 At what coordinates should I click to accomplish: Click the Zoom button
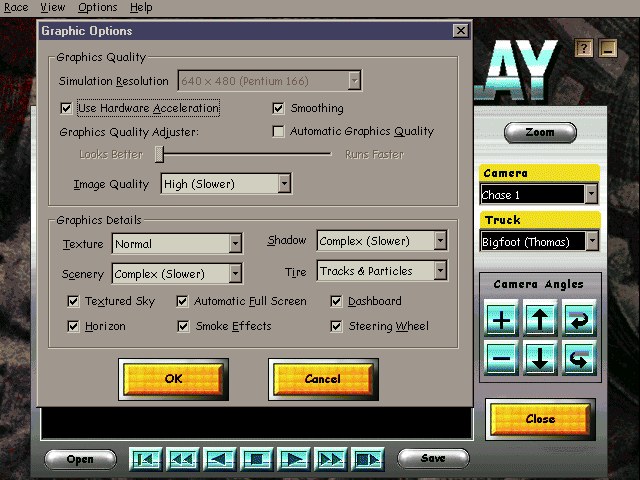point(540,132)
